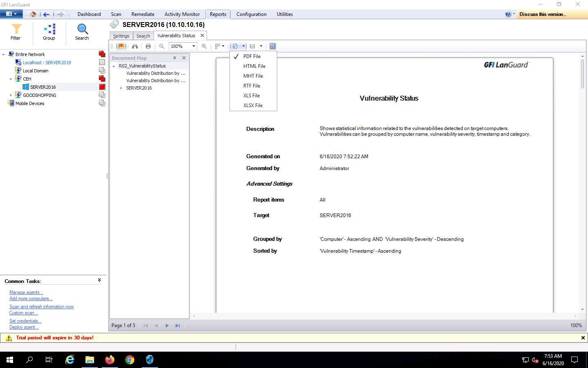Click the back arrow navigation icon
This screenshot has height=368, width=588.
click(46, 14)
